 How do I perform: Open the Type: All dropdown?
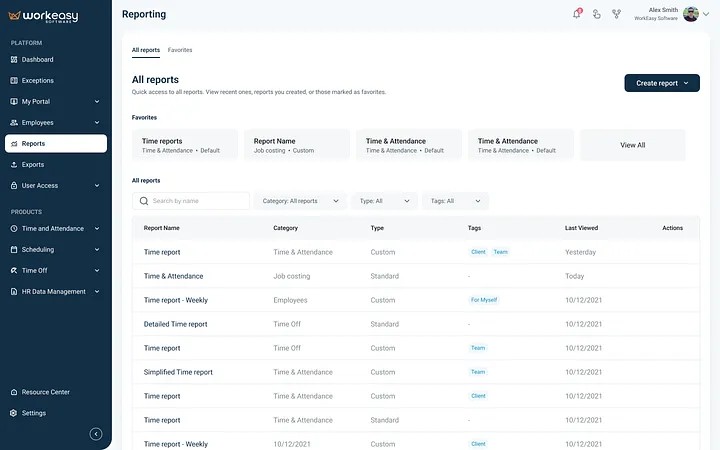click(x=384, y=201)
